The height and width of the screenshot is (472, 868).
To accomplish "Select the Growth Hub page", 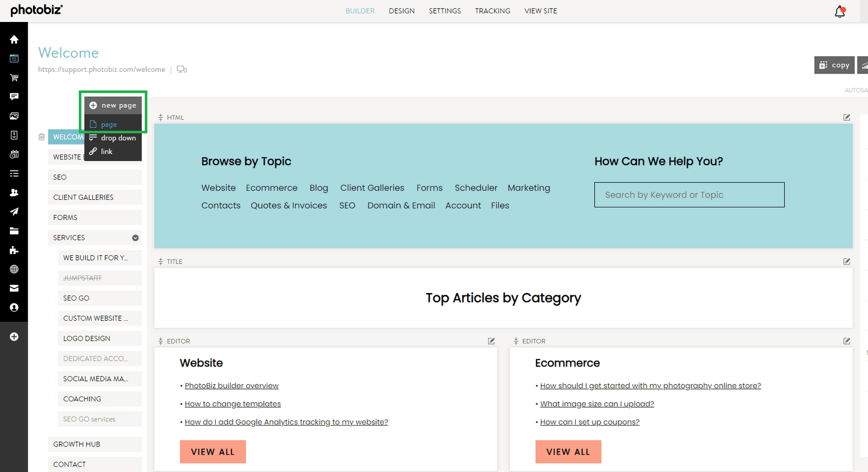I will (x=95, y=444).
